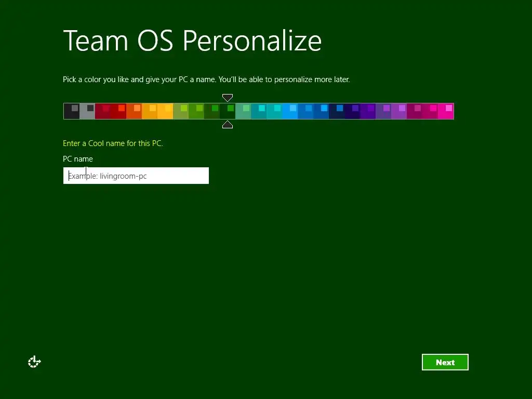Select the golden yellow swatch before olive

point(165,111)
